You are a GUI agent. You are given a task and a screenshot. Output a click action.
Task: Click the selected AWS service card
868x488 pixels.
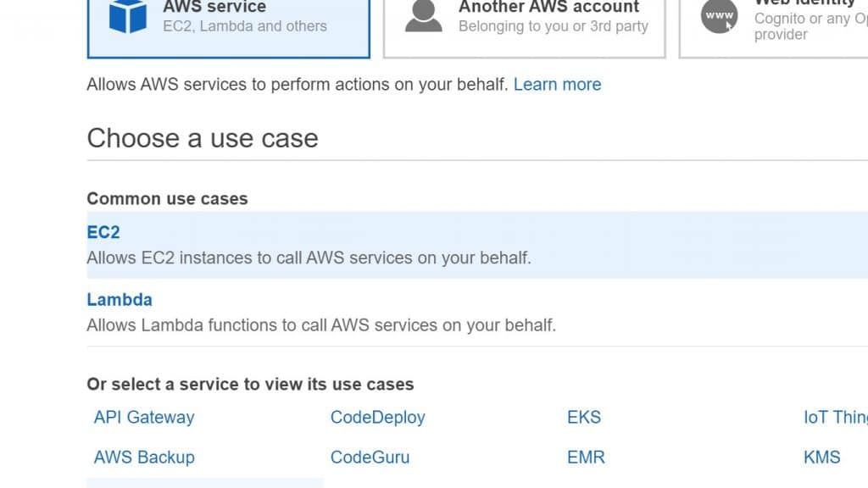pos(227,25)
